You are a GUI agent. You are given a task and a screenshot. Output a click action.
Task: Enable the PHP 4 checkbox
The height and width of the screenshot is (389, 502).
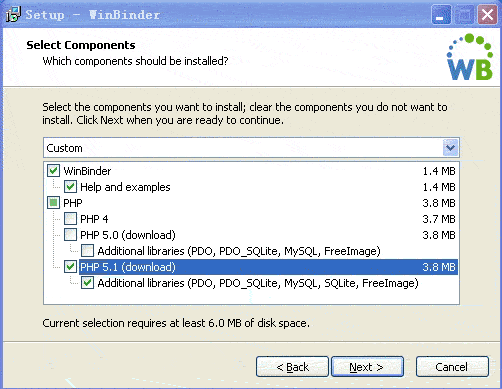(x=70, y=219)
